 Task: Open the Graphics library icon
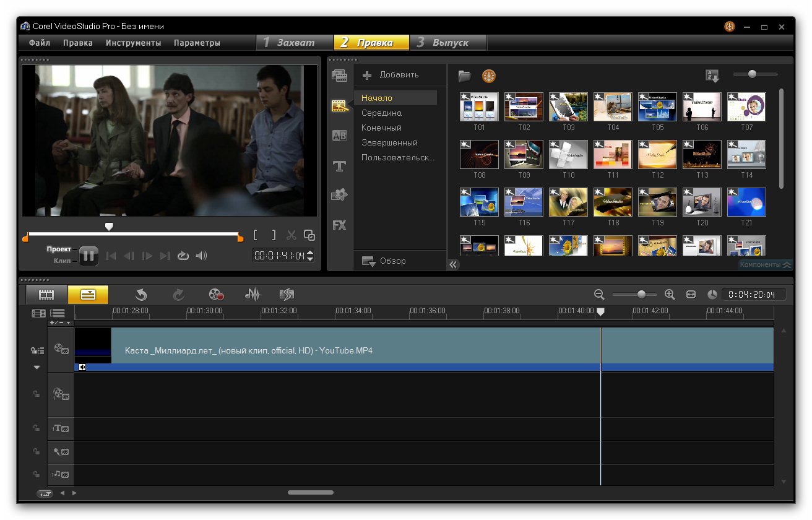point(339,195)
